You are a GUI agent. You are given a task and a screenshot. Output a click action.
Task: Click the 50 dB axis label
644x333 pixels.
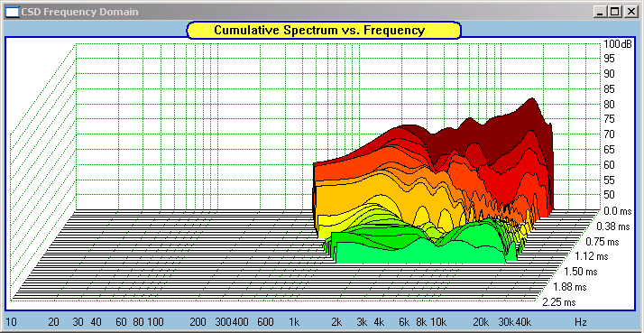tap(609, 195)
